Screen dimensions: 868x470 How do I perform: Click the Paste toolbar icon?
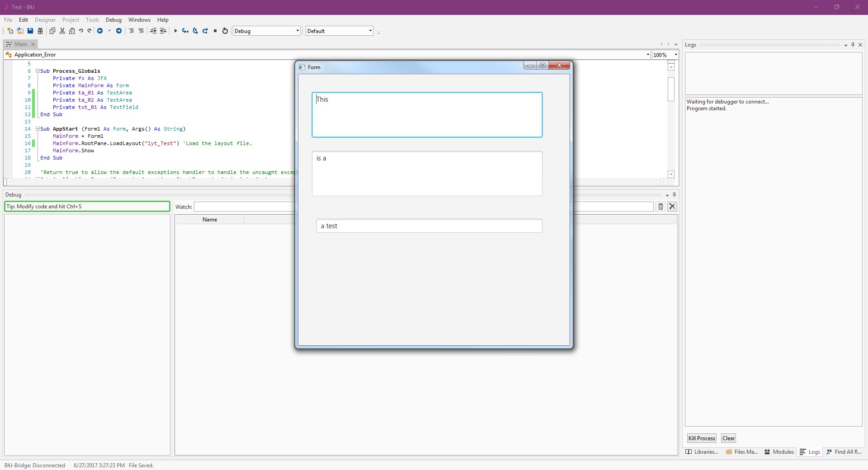(x=72, y=31)
